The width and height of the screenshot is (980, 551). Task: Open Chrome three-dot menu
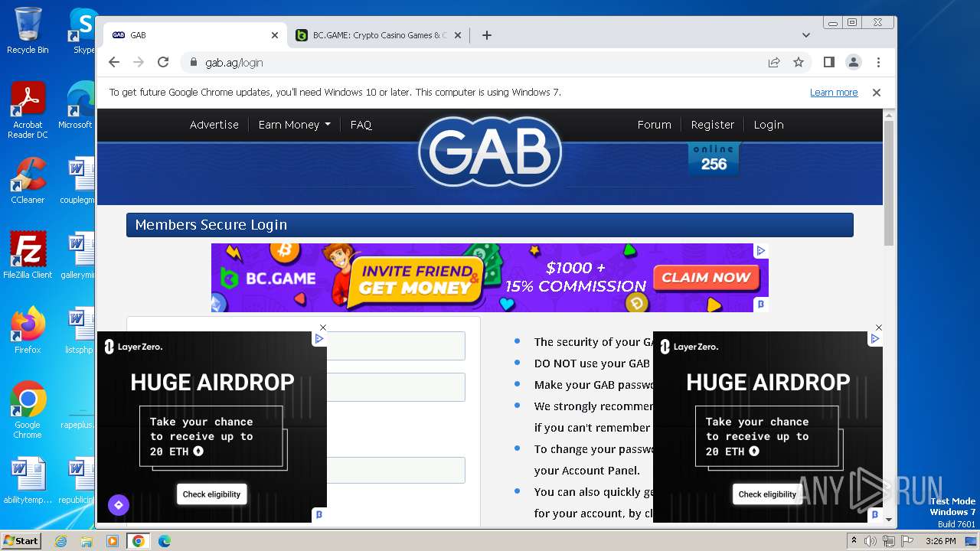(878, 62)
